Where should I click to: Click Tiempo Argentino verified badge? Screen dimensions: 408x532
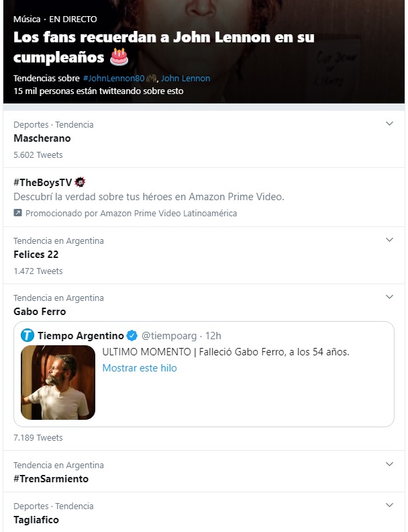133,335
